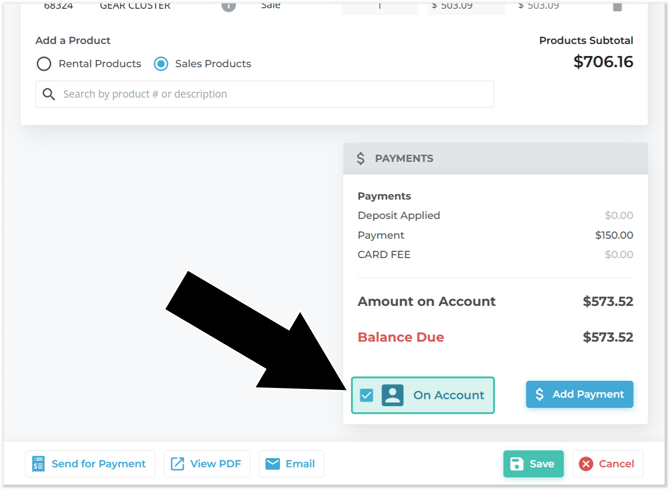Screen dimensions: 670x490
Task: Select the Sales Products radio button
Action: (x=161, y=64)
